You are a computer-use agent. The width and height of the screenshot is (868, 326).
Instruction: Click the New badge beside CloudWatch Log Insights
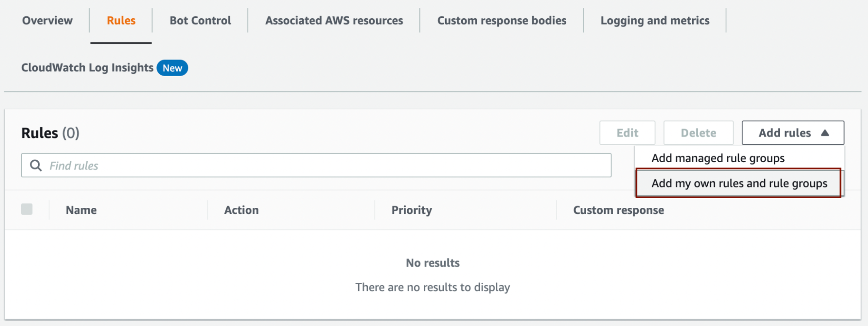[x=172, y=68]
